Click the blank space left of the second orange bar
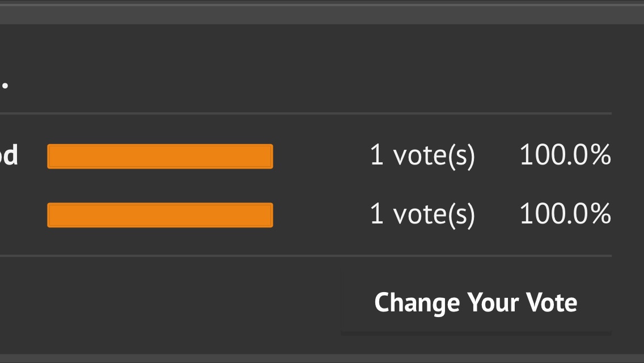Viewport: 644px width, 363px height. [x=23, y=215]
